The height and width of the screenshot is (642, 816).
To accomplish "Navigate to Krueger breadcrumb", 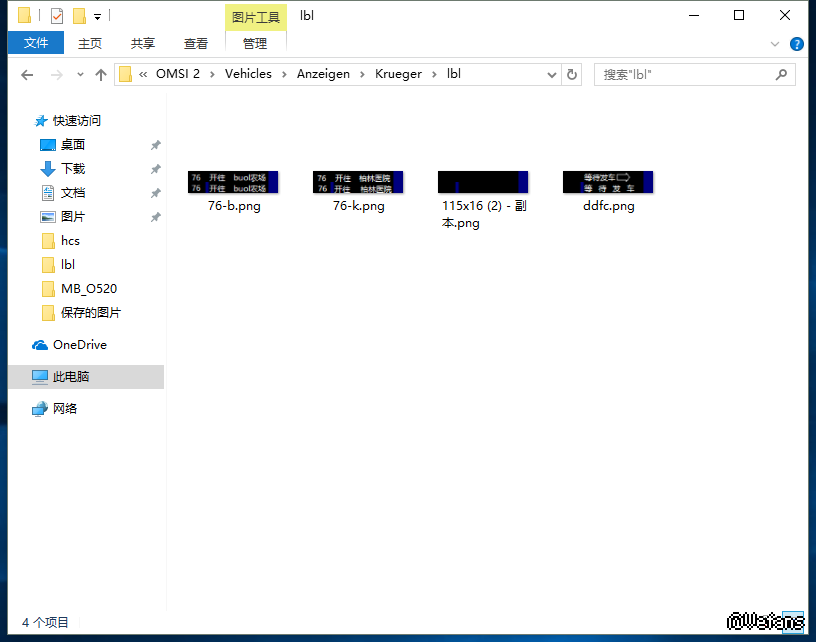I will (x=398, y=74).
